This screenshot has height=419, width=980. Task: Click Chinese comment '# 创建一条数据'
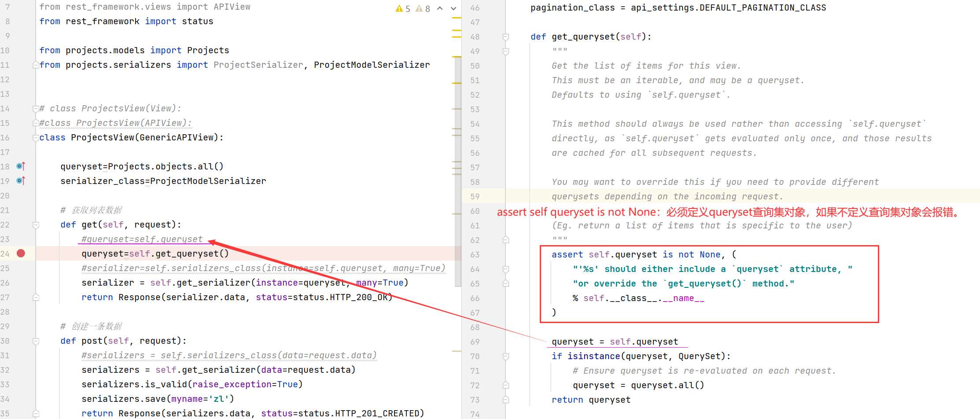(91, 326)
